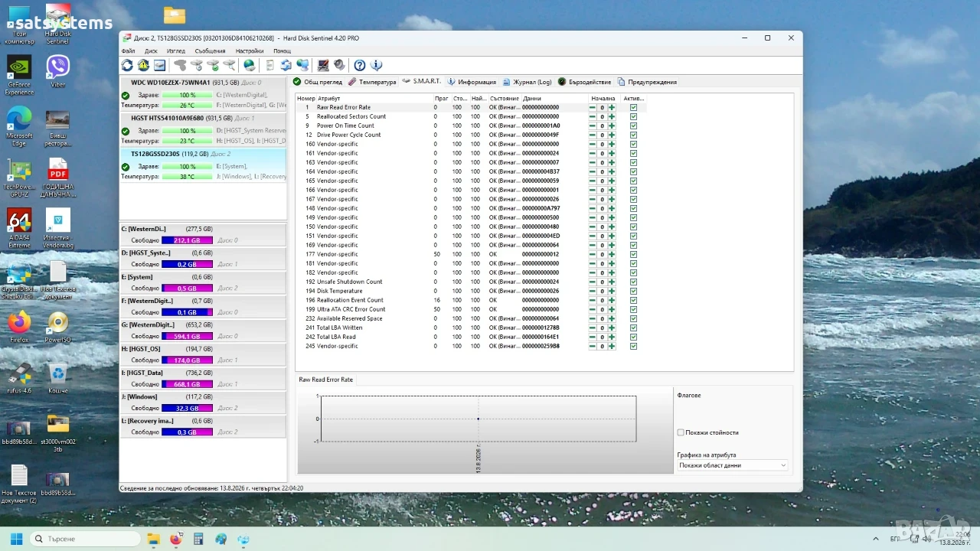Decrease offset for Disk Temperature
This screenshot has width=980, height=551.
[592, 291]
